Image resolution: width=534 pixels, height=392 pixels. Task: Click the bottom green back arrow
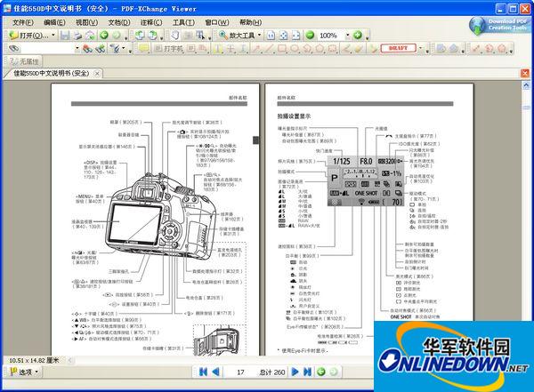coord(320,372)
